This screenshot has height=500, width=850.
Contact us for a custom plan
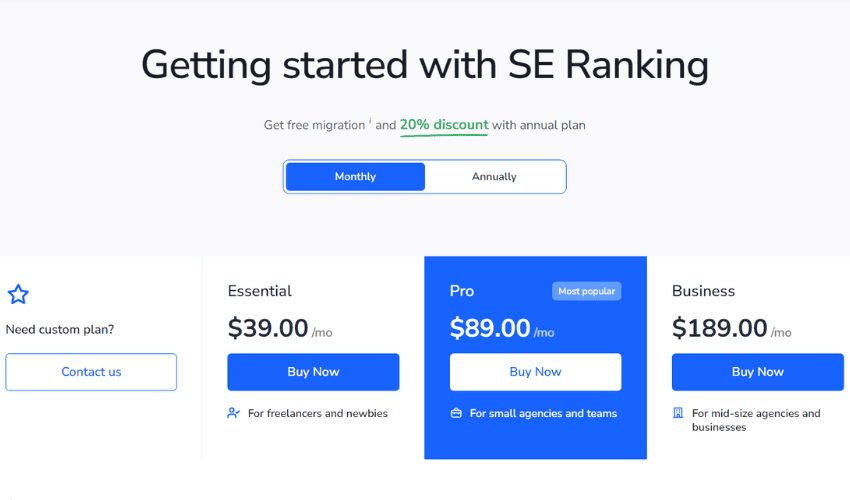click(91, 372)
